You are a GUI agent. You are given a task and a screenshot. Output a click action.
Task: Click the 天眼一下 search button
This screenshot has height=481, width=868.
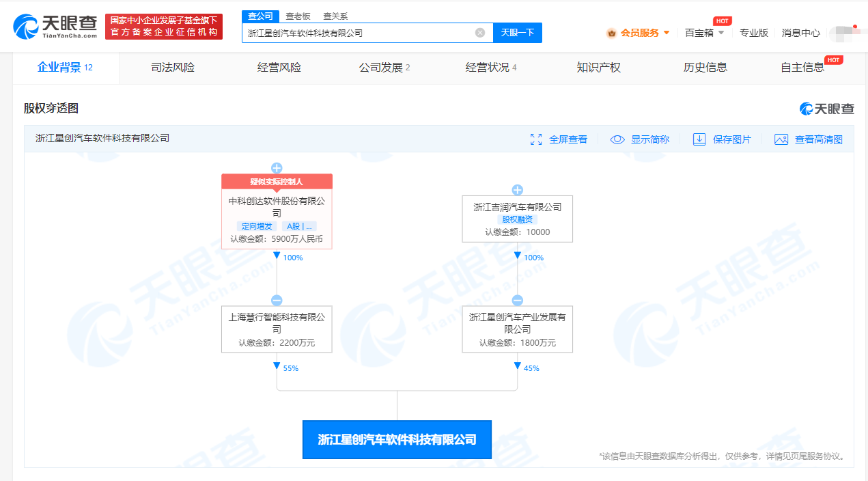[518, 33]
